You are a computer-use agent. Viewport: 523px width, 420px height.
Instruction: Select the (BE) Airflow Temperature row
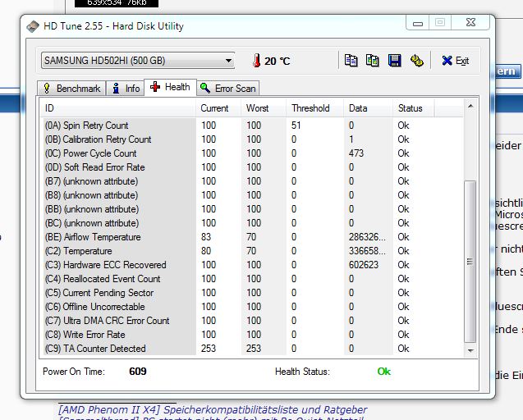252,237
